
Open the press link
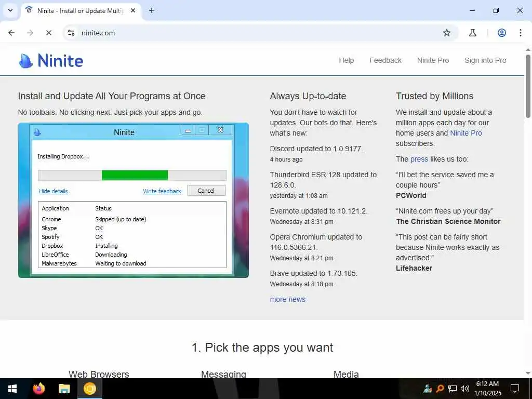pos(419,159)
